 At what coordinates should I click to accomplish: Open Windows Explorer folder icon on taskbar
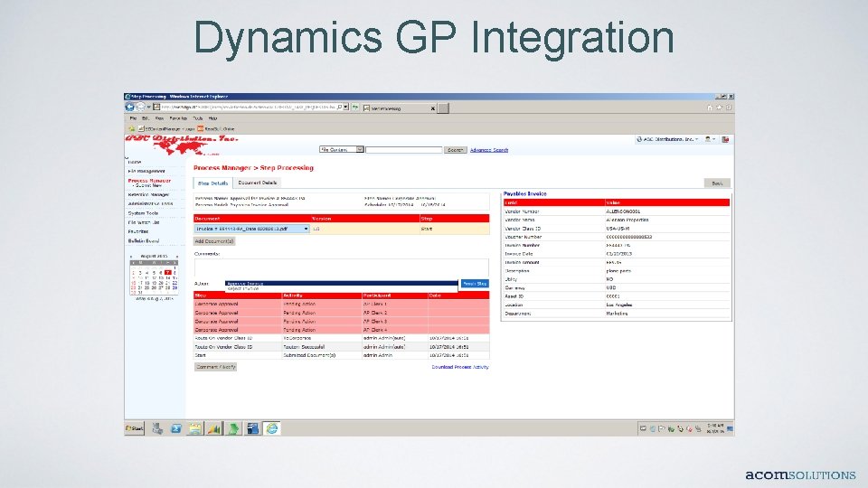(195, 428)
